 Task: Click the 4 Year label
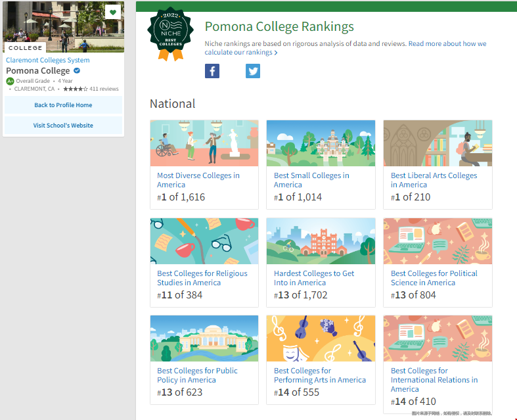pos(65,81)
